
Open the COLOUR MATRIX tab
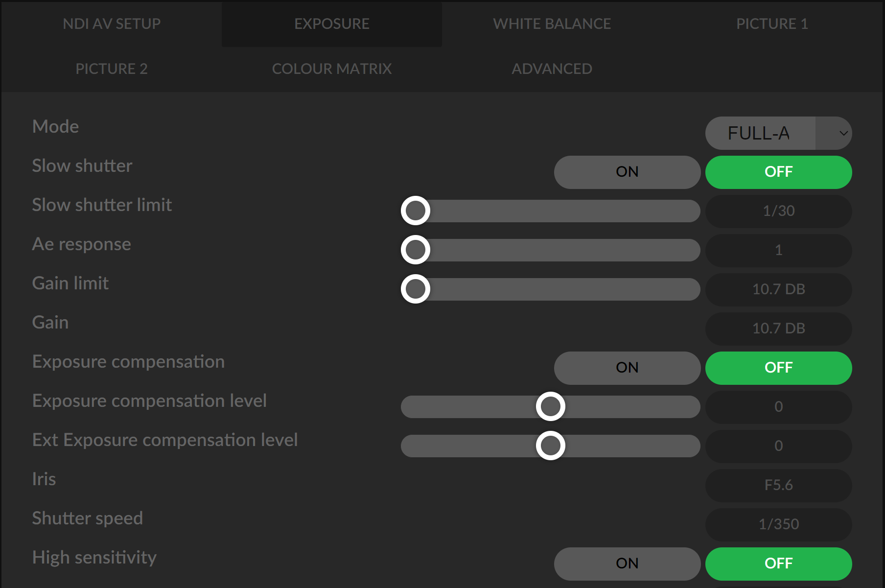tap(331, 69)
